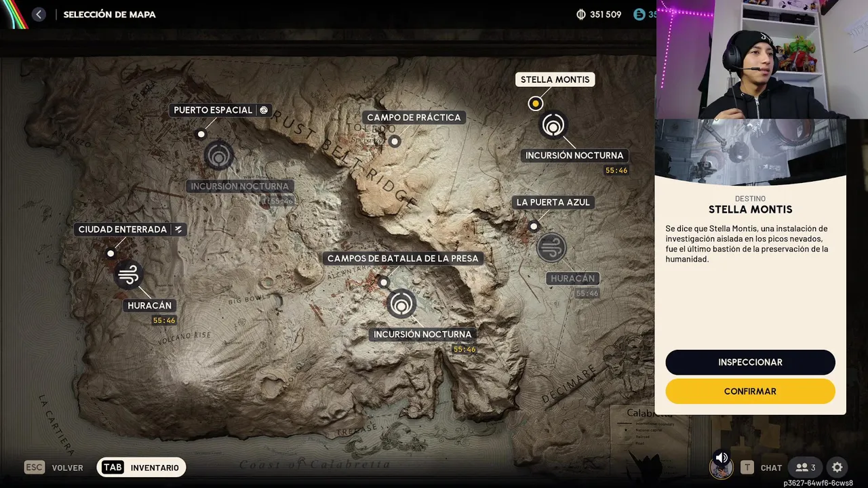Click the Incursión Nocturna label below Puerto Espacial

click(239, 186)
